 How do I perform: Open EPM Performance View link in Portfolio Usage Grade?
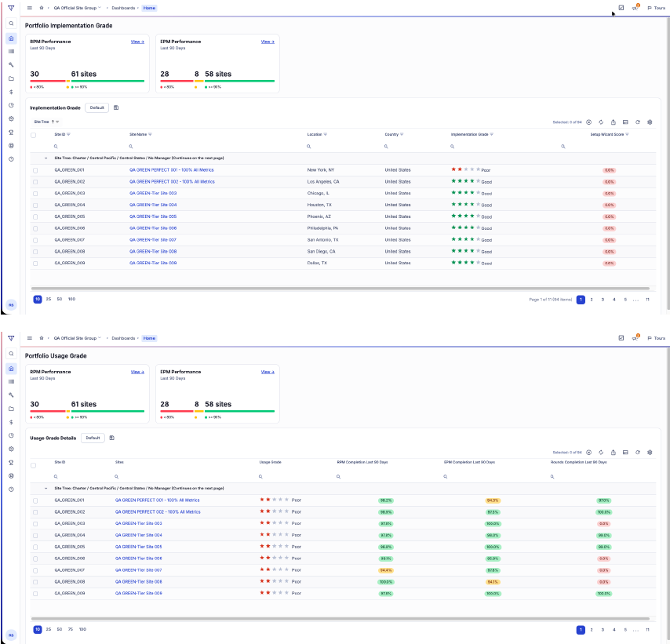coord(268,372)
